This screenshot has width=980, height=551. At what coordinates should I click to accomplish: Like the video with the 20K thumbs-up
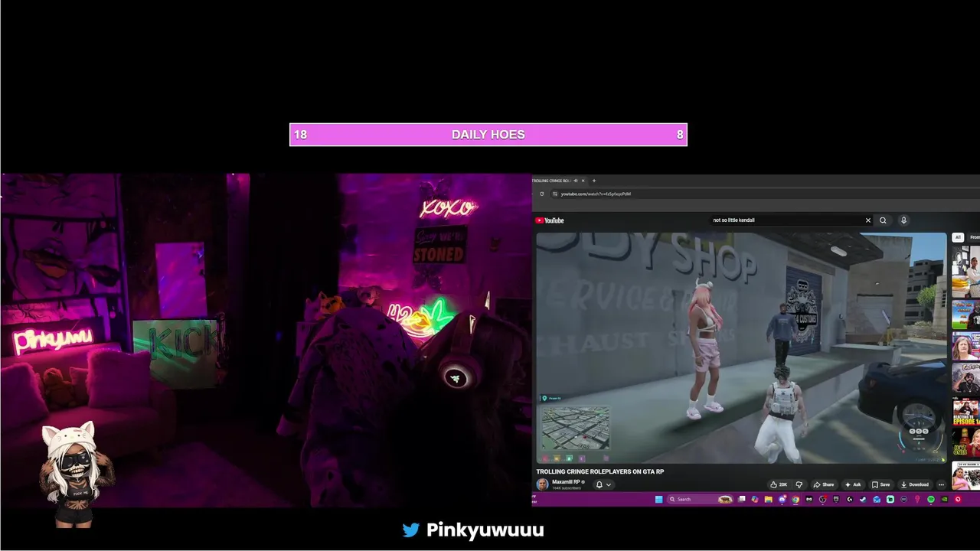(779, 484)
